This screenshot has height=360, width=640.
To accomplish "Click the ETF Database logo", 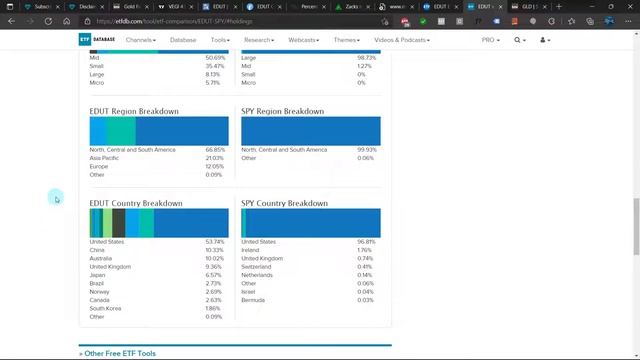I will pos(97,40).
